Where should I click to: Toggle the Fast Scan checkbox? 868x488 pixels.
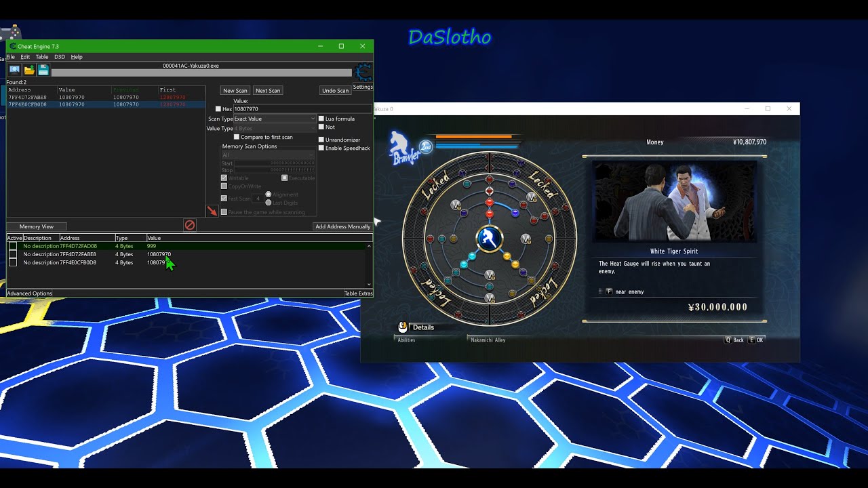[224, 199]
